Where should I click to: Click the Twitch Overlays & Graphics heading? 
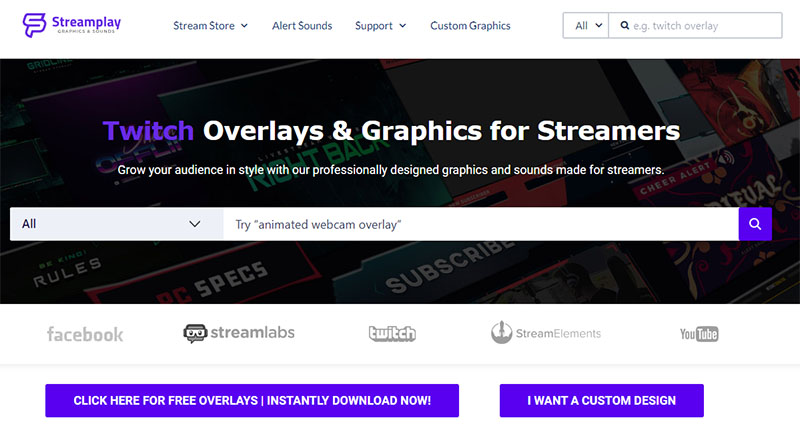pyautogui.click(x=391, y=131)
